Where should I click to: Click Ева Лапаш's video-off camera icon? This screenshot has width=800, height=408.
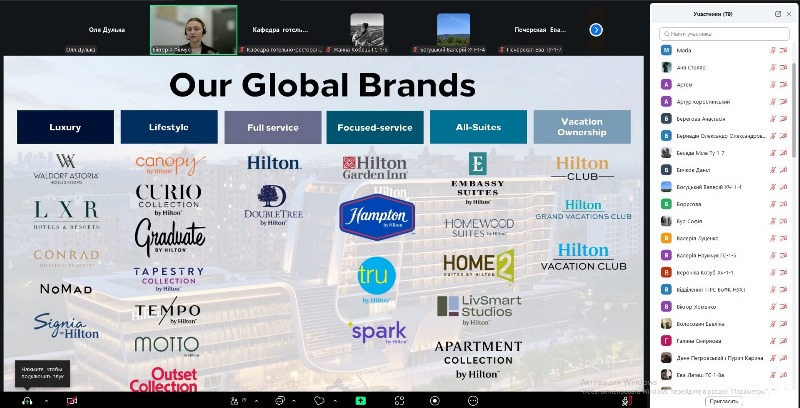pyautogui.click(x=784, y=375)
